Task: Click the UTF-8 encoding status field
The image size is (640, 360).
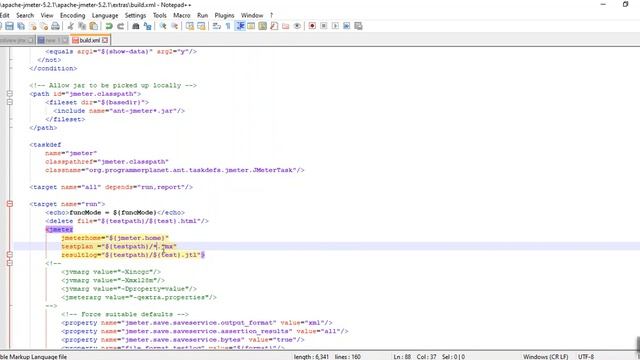Action: [x=586, y=356]
